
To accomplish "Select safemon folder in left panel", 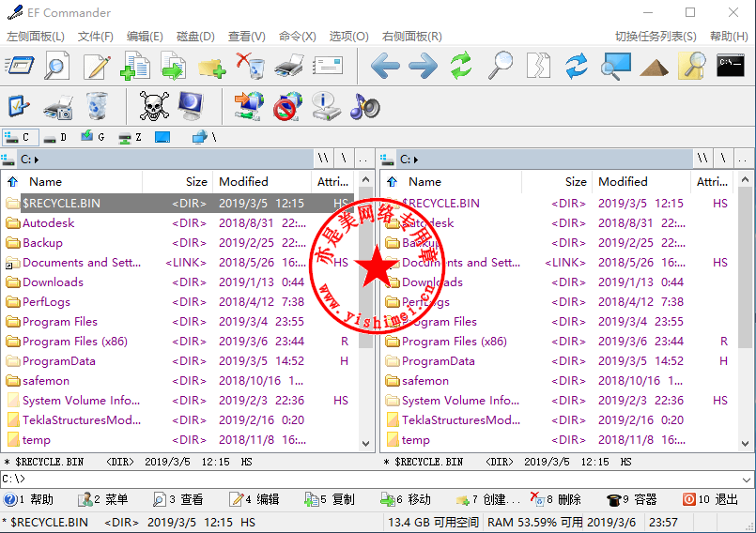I will pyautogui.click(x=46, y=381).
